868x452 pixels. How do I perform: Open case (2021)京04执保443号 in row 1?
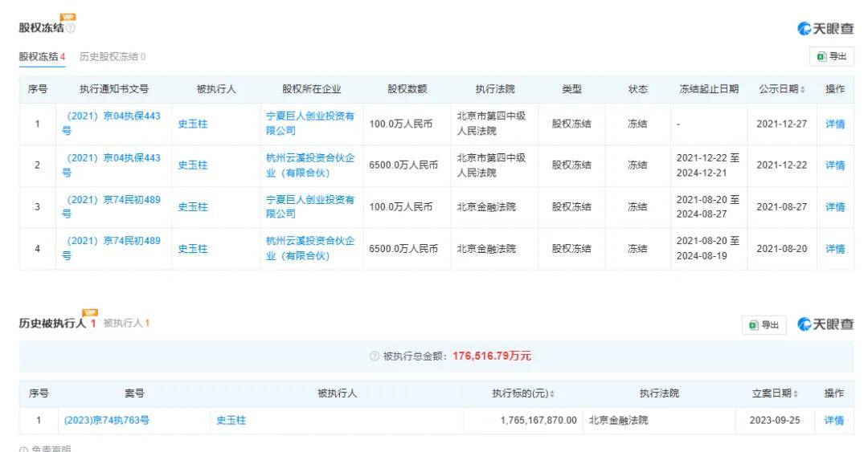(x=111, y=124)
